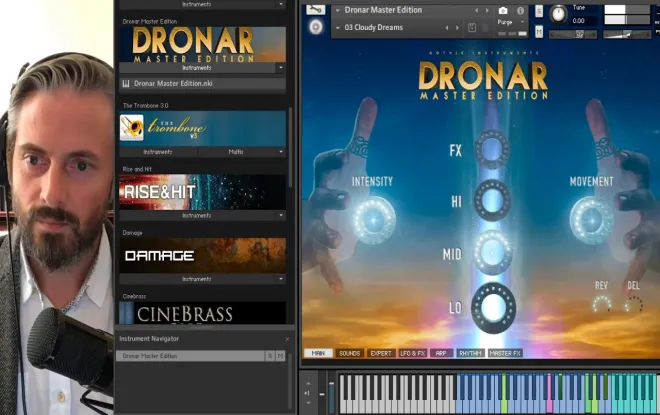The image size is (660, 415).
Task: Switch to the MASTER FX tab
Action: coord(505,353)
